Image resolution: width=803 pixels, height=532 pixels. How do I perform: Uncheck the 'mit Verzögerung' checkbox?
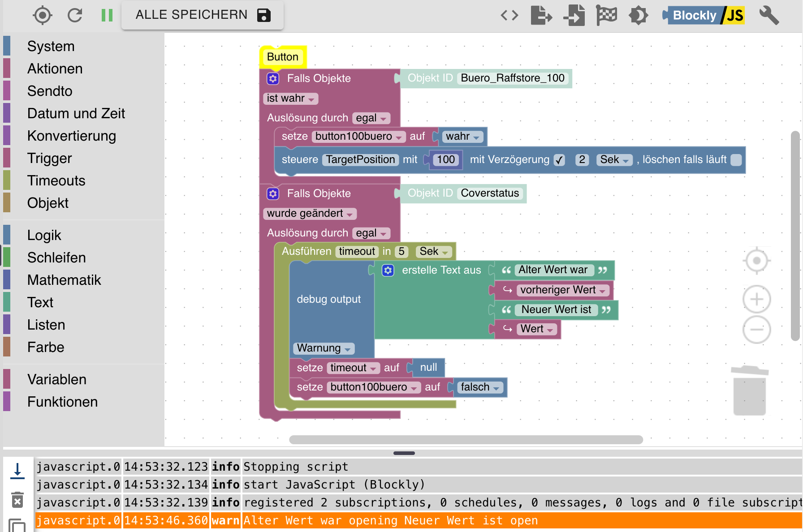[559, 160]
